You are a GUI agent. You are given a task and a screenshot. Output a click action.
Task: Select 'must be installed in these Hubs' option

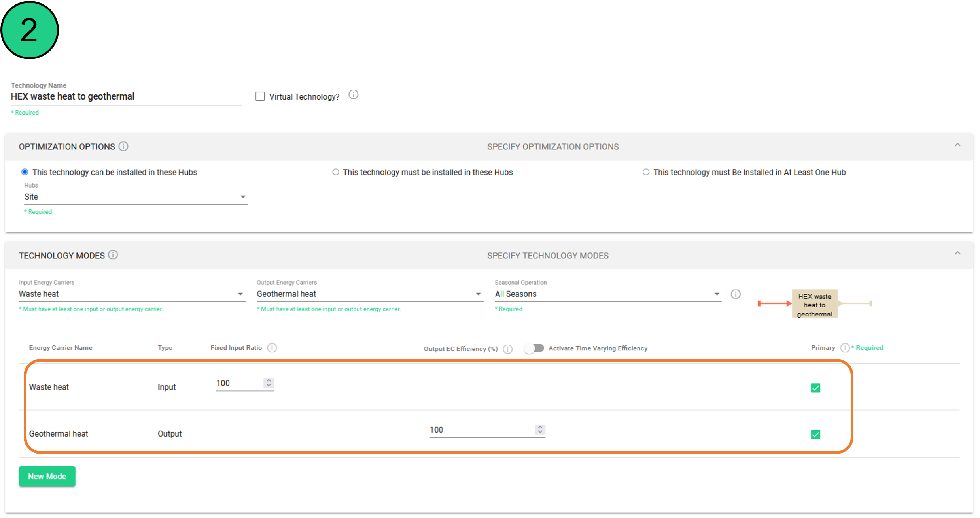[336, 172]
